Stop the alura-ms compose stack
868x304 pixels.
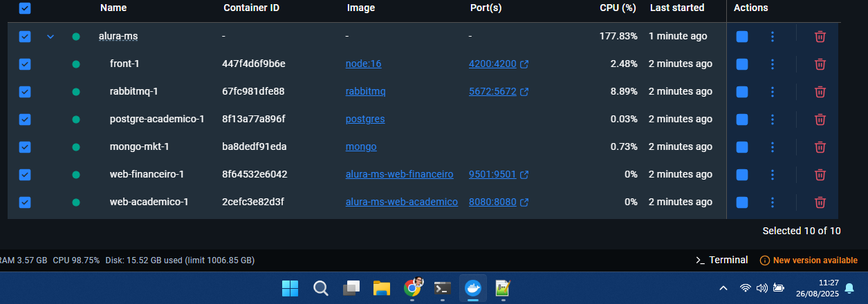[742, 37]
